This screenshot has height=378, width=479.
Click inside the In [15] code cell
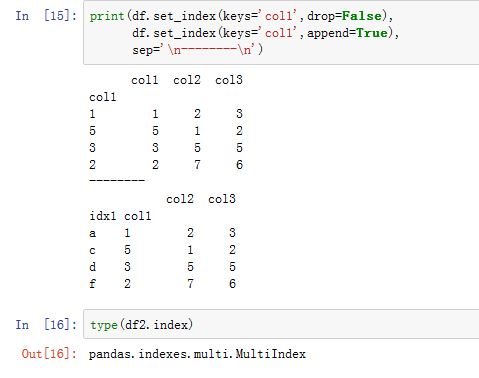point(281,33)
